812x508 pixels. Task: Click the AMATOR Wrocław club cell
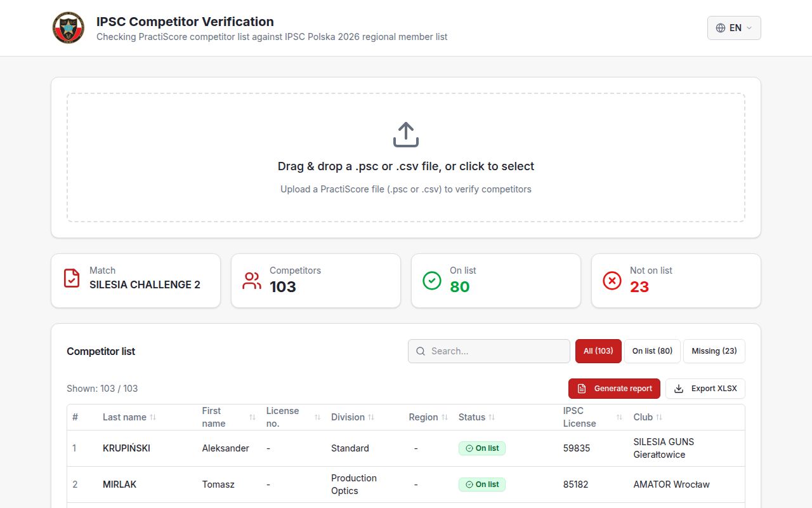pyautogui.click(x=671, y=485)
